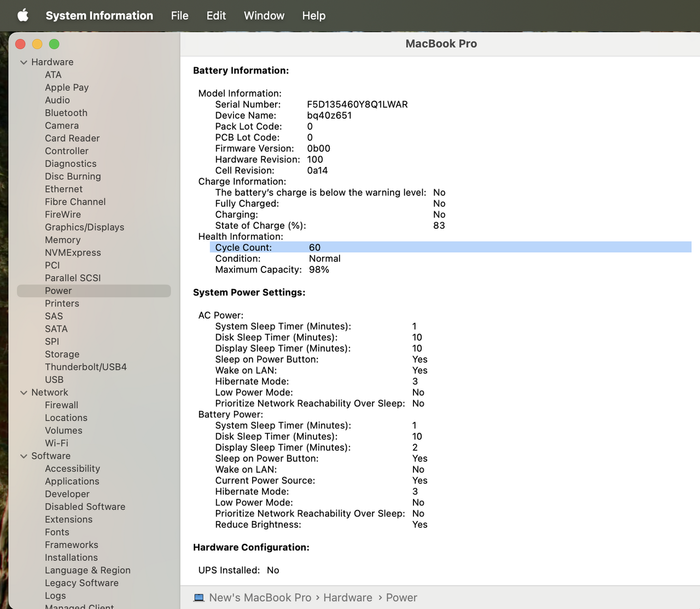Screen dimensions: 700x609
Task: Select Ethernet in the sidebar
Action: (63, 189)
